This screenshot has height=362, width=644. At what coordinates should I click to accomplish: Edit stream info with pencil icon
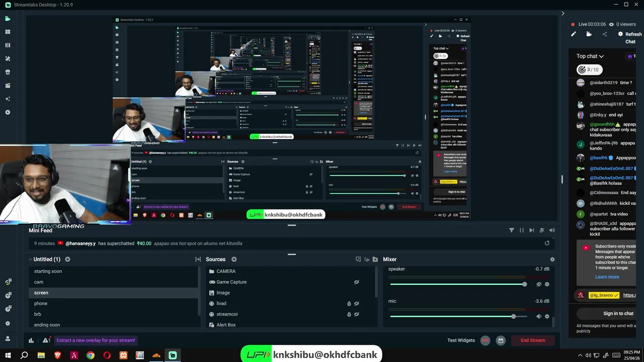[573, 34]
